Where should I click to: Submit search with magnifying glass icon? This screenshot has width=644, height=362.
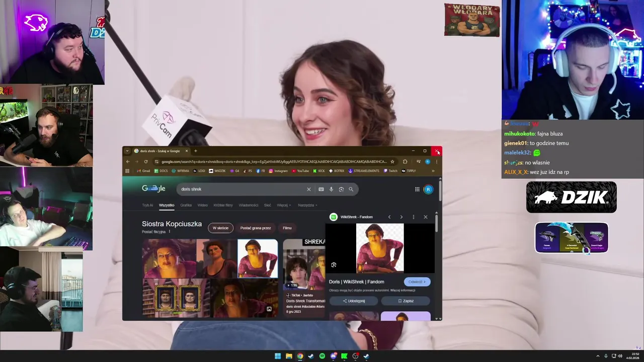pos(351,189)
